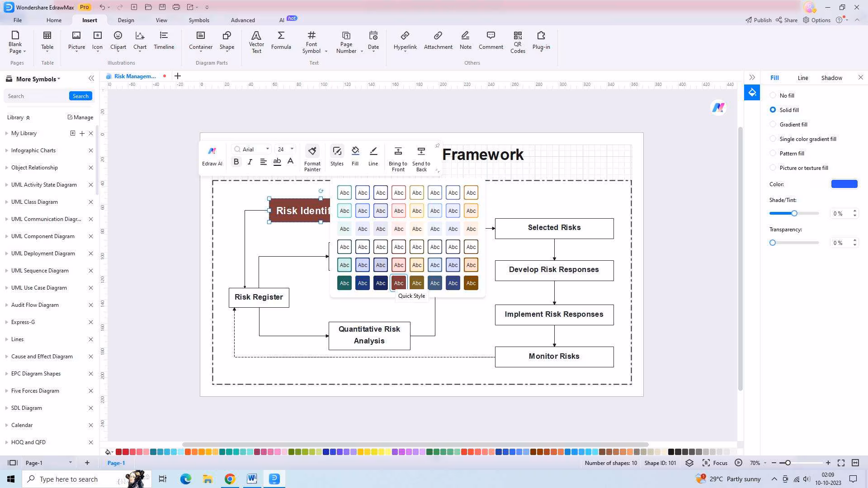Click Bring to Front icon

tap(398, 158)
